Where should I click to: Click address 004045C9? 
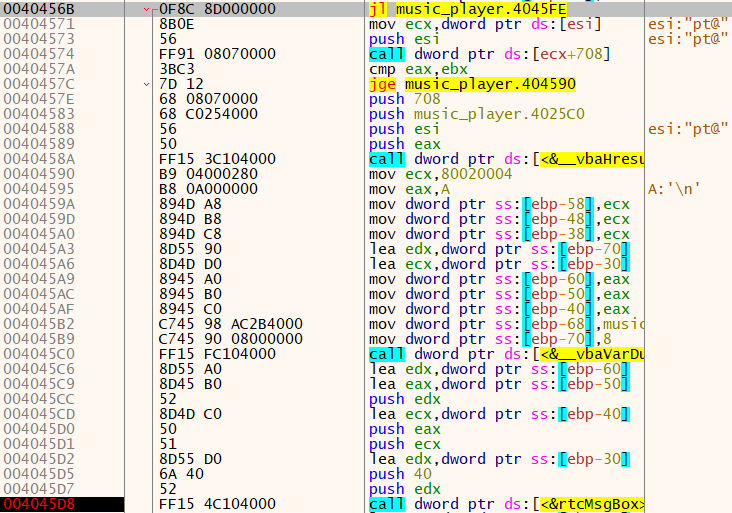tap(39, 384)
